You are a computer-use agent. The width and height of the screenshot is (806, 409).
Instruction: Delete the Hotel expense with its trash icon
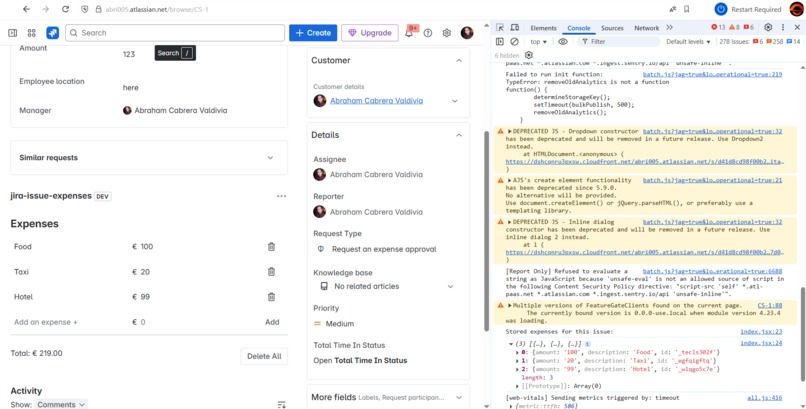point(271,296)
